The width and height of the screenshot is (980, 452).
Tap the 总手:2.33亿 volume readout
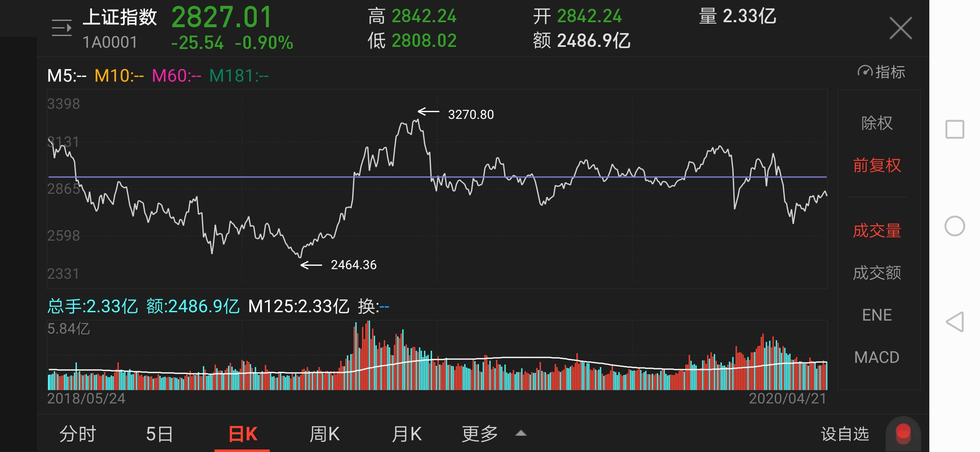(92, 306)
